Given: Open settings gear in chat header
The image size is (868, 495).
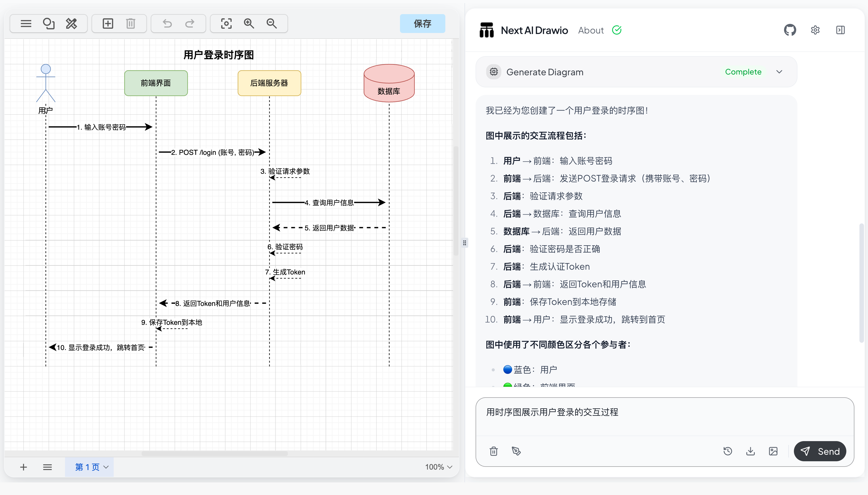Looking at the screenshot, I should pyautogui.click(x=815, y=30).
